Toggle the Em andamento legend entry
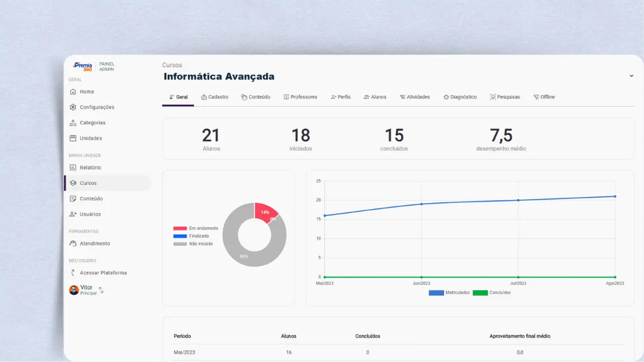The image size is (644, 362). click(x=196, y=228)
